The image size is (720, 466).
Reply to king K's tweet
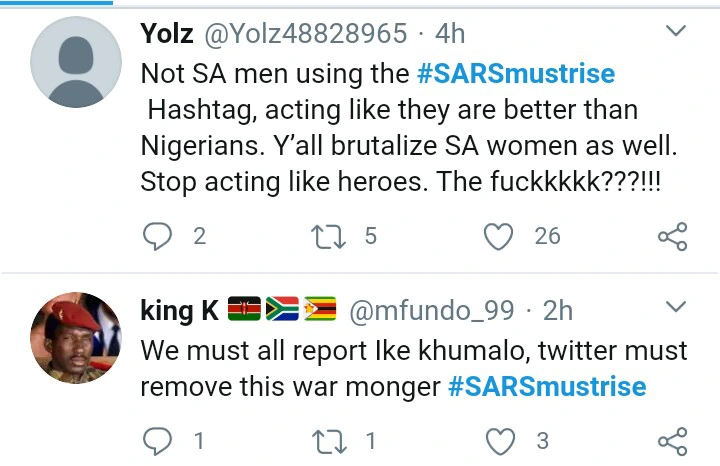click(x=158, y=440)
